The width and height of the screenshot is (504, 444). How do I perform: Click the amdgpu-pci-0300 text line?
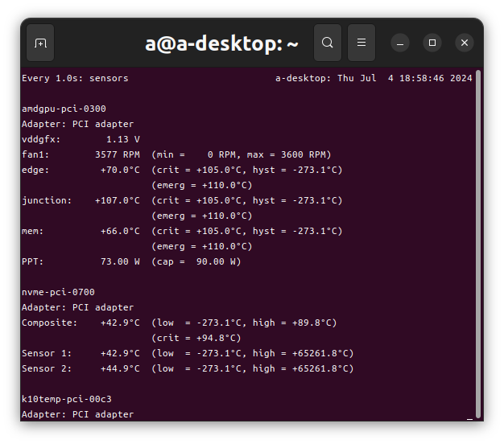(64, 109)
